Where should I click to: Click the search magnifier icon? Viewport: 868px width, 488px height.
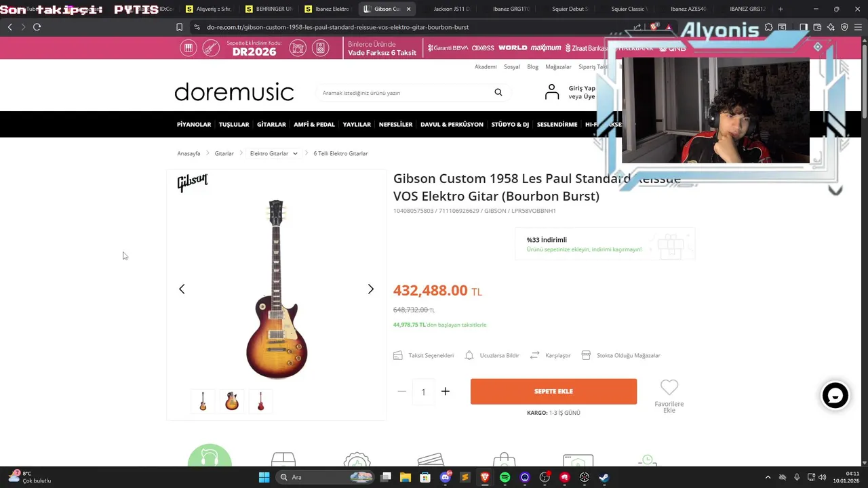[498, 92]
